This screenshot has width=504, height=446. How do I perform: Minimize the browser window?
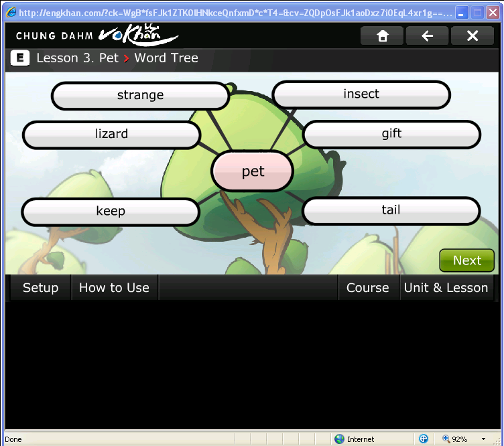pos(462,13)
